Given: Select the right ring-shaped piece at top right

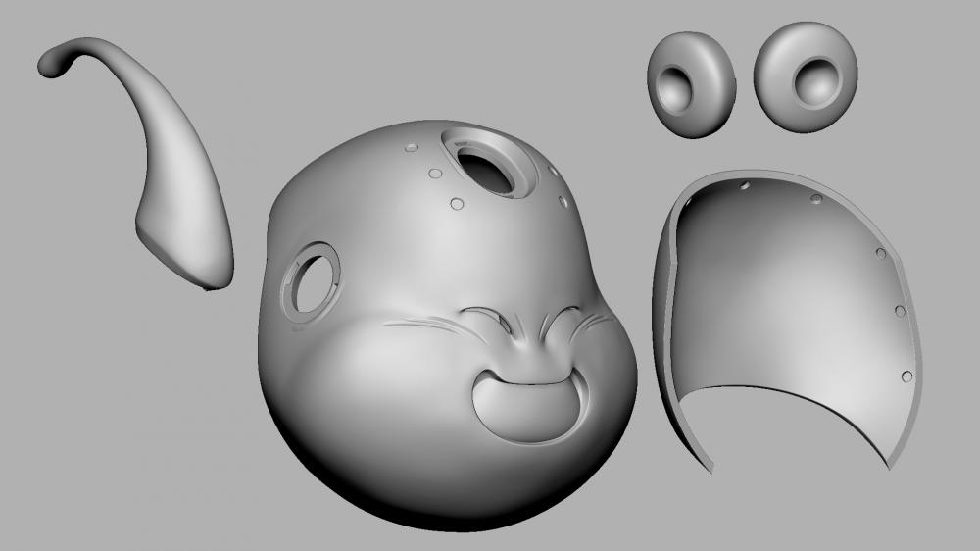Looking at the screenshot, I should (x=806, y=76).
